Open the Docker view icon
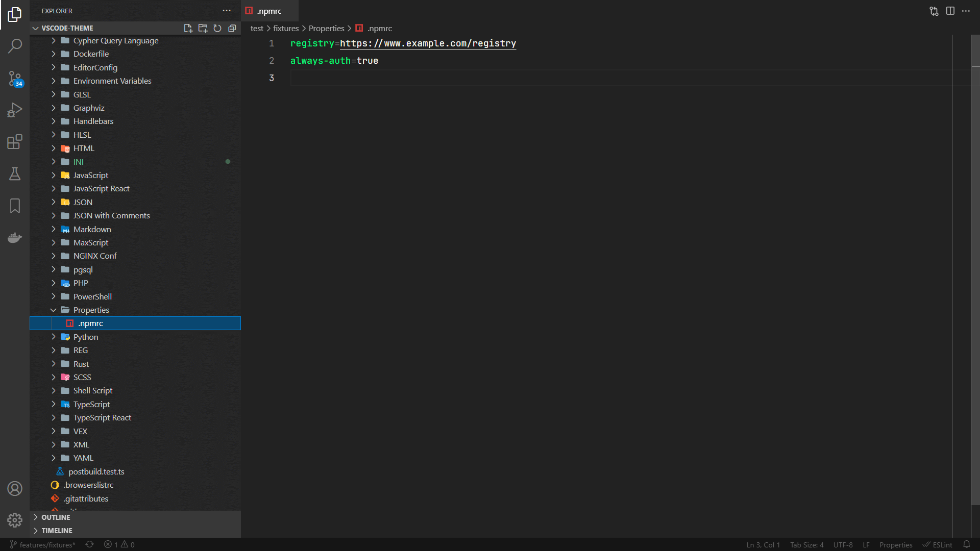980x551 pixels. tap(15, 238)
